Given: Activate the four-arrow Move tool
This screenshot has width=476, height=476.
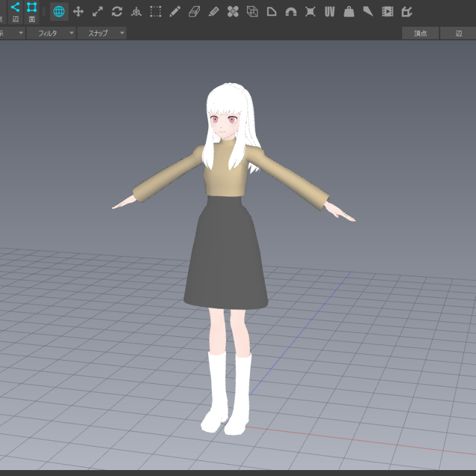Looking at the screenshot, I should (x=78, y=11).
